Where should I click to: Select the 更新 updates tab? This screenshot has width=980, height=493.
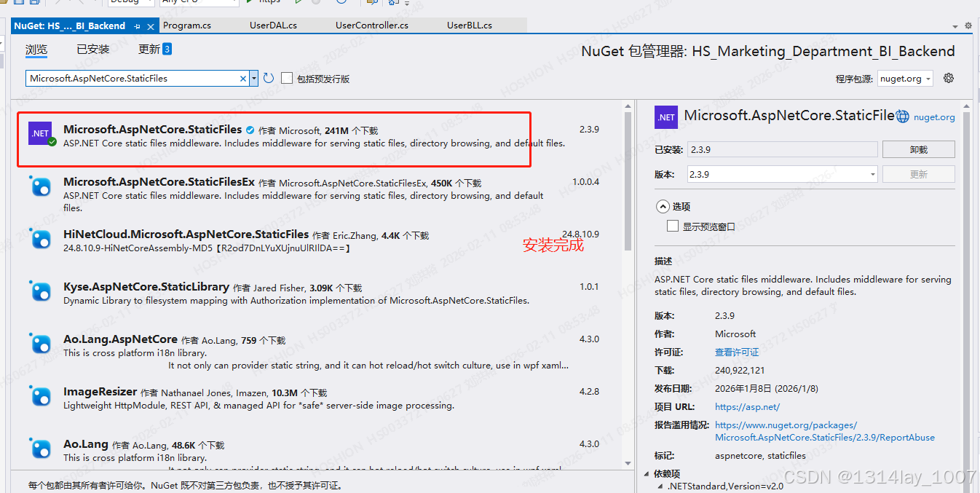155,50
